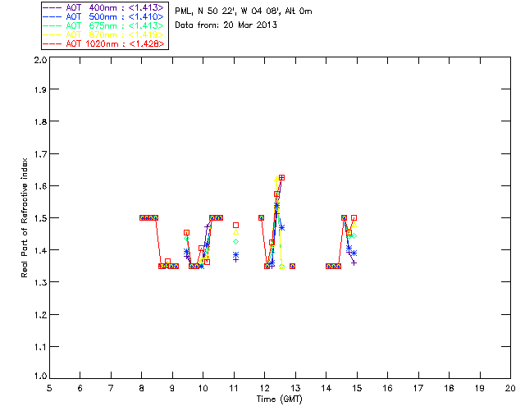Image resolution: width=525 pixels, height=420 pixels.
Task: Click the x-axis hour label 6
Action: [80, 388]
